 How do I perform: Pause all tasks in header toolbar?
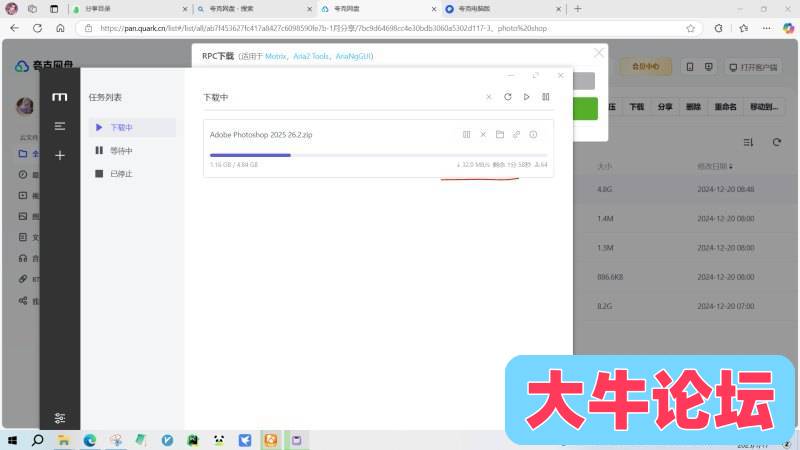tap(545, 97)
